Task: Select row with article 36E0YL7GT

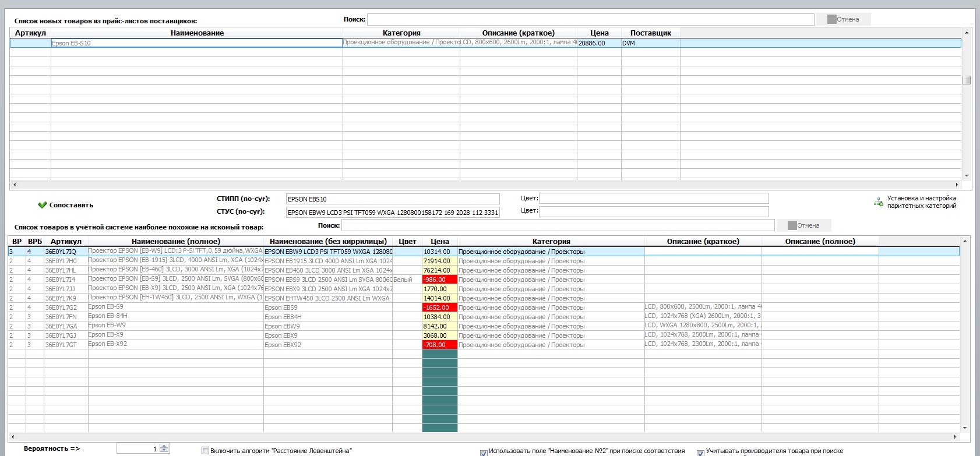Action: click(x=484, y=345)
